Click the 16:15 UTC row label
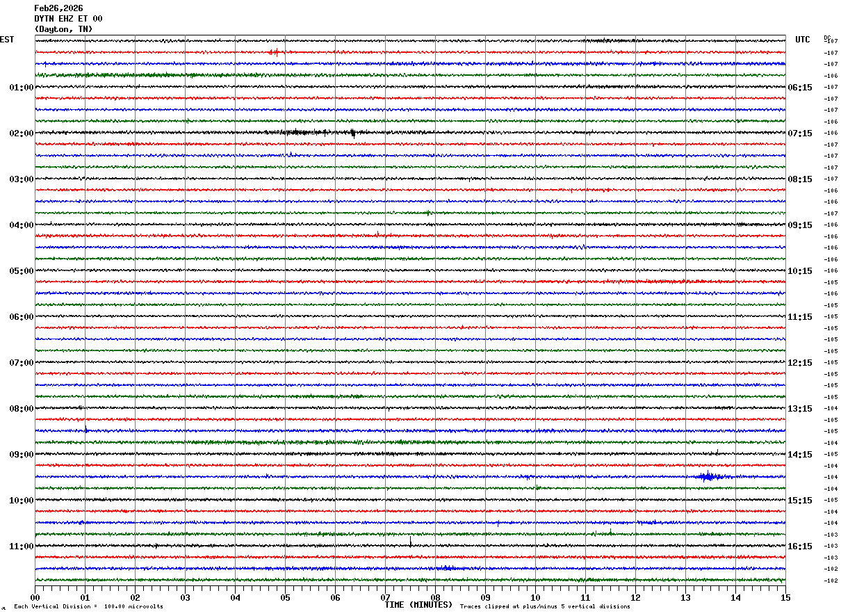Screen dimensions: 841x616 click(x=800, y=546)
